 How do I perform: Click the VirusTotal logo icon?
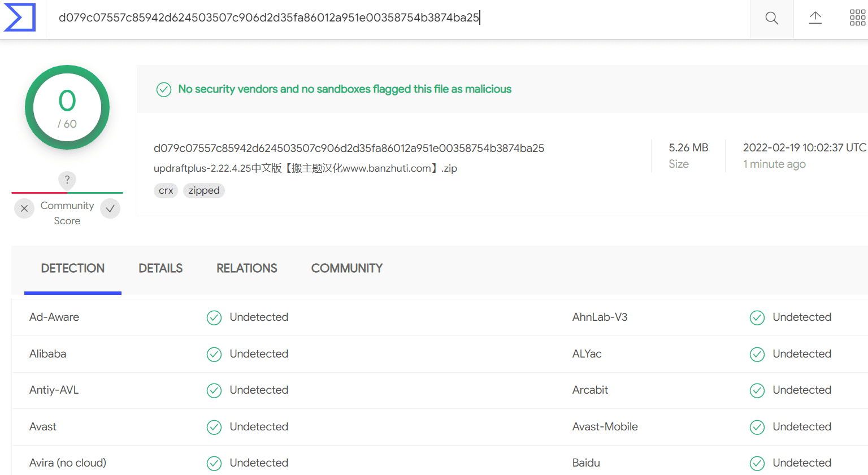coord(20,18)
